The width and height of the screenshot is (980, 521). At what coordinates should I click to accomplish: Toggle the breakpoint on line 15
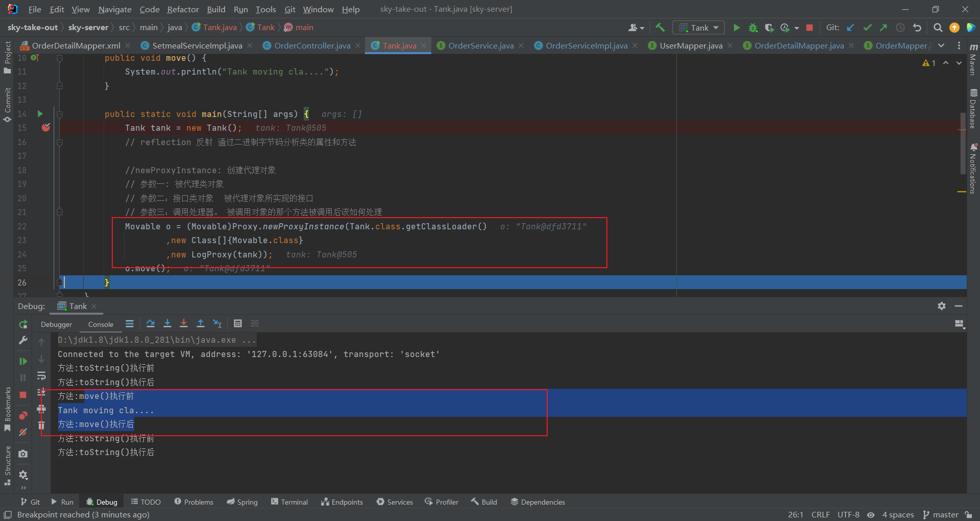pos(45,128)
